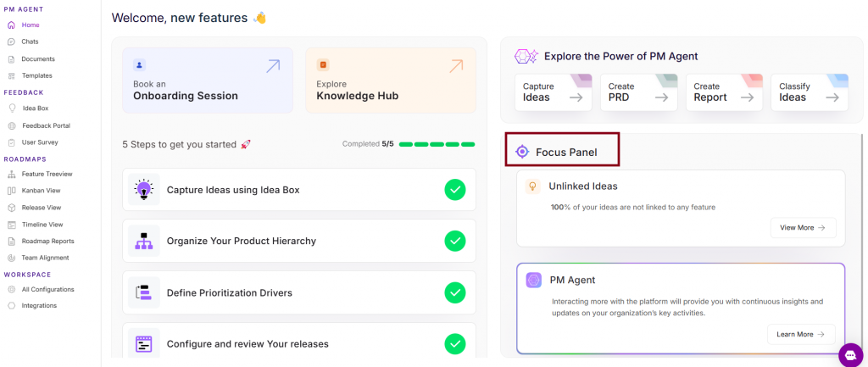Select the Create PRD tile
Viewport: 868px width, 367px height.
(638, 92)
